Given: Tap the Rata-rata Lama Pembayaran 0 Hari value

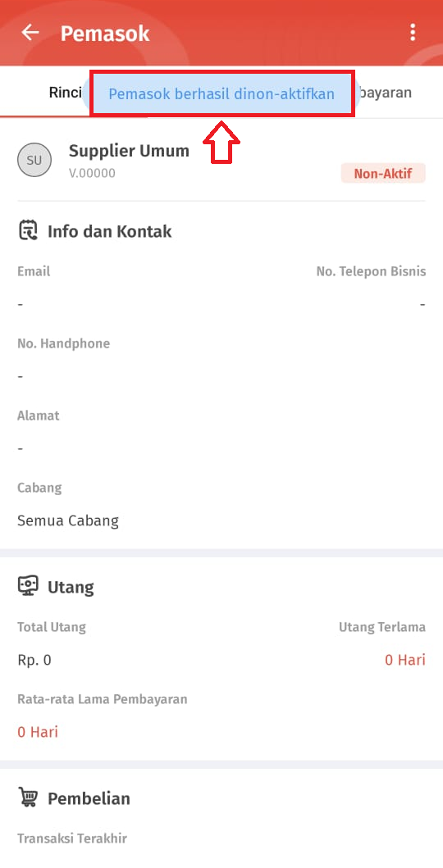Looking at the screenshot, I should coord(38,732).
